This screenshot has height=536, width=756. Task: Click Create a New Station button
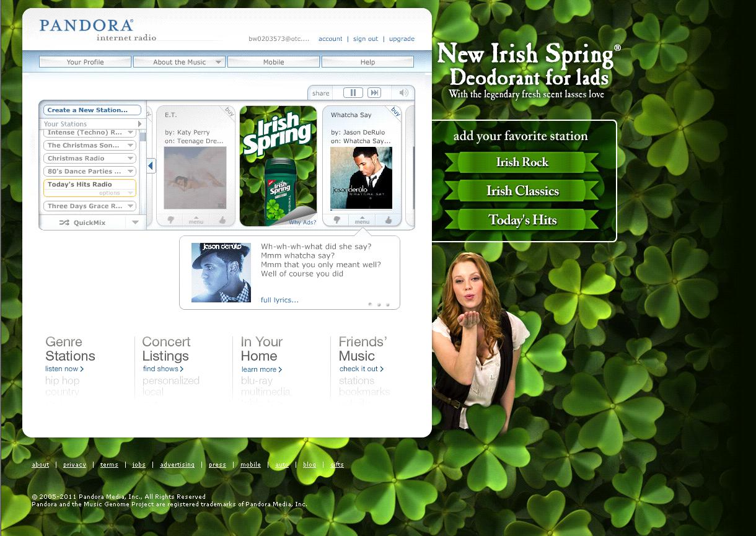(x=92, y=110)
